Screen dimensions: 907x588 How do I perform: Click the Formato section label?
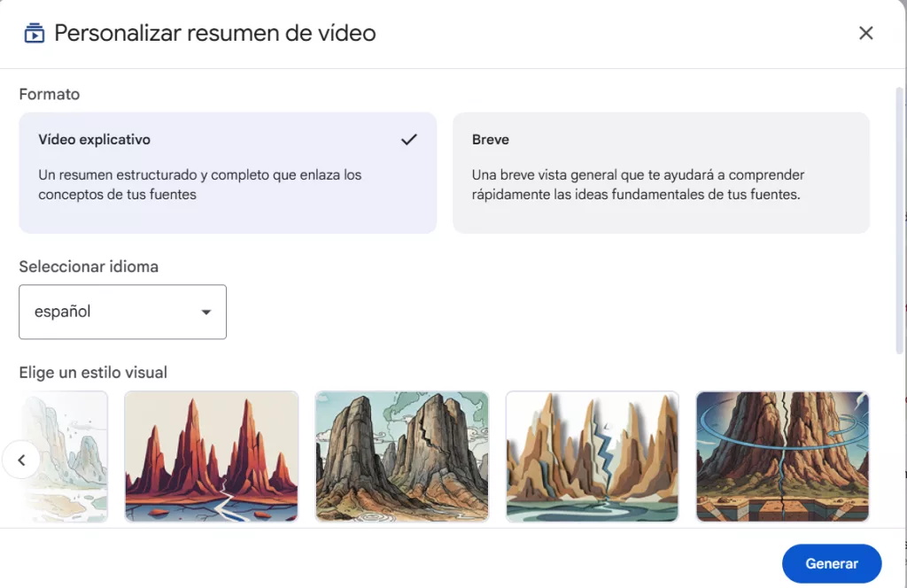pyautogui.click(x=50, y=94)
